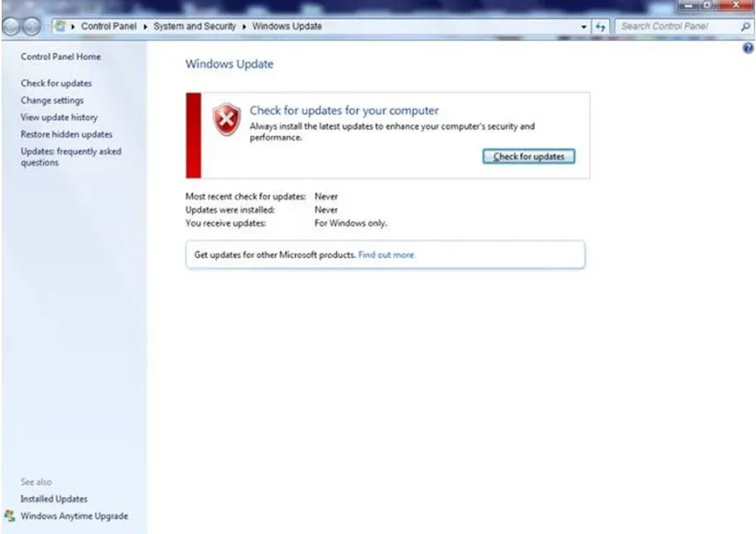Click the search magnifier icon
This screenshot has height=534, width=756.
745,26
